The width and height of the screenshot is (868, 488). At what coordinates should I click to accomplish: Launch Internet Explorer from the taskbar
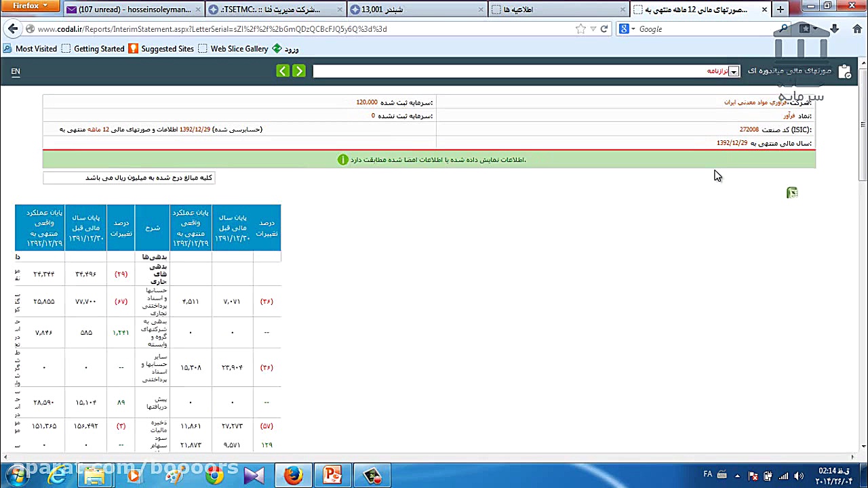pyautogui.click(x=57, y=476)
